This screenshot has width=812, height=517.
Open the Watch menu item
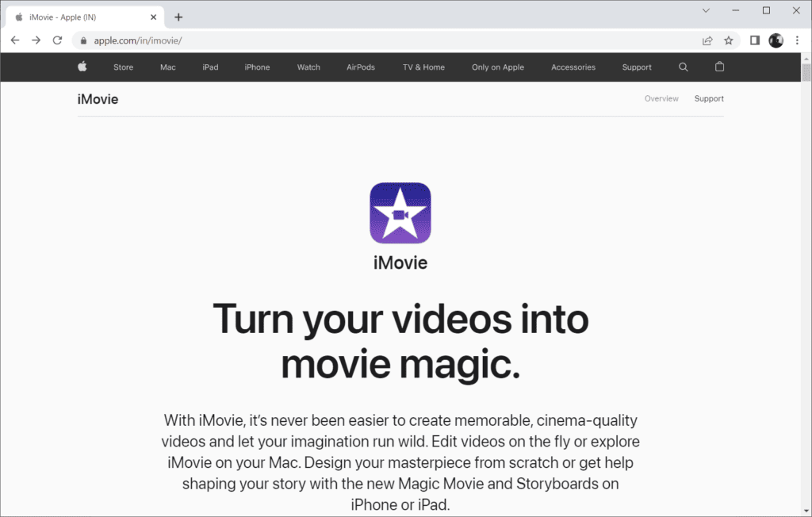tap(308, 67)
